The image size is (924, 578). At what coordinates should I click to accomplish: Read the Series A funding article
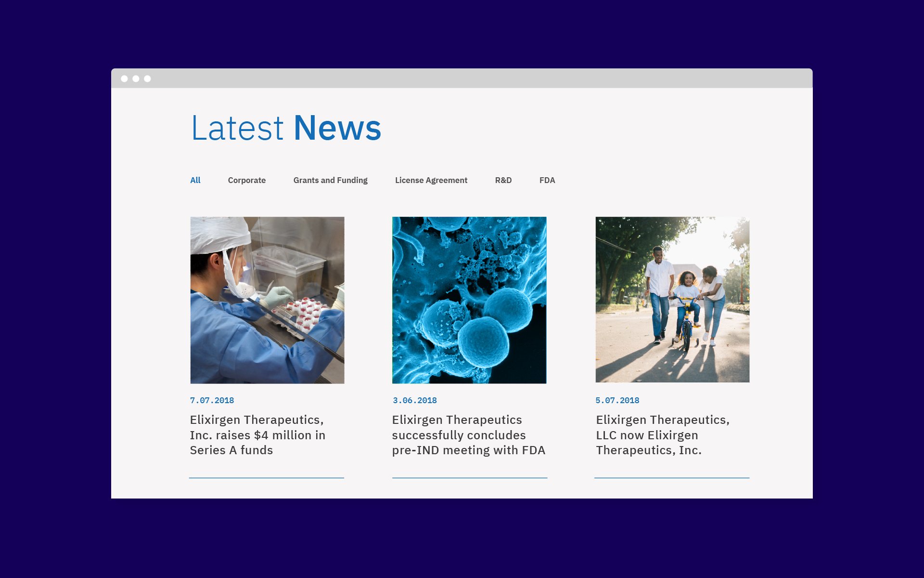coord(257,435)
